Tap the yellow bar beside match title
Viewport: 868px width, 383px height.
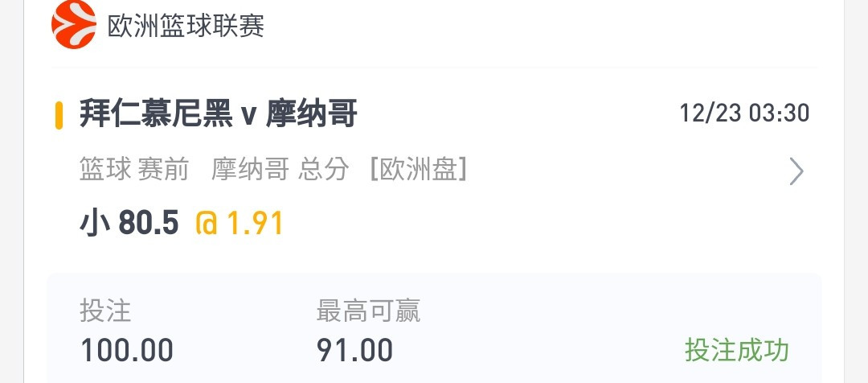pos(59,115)
